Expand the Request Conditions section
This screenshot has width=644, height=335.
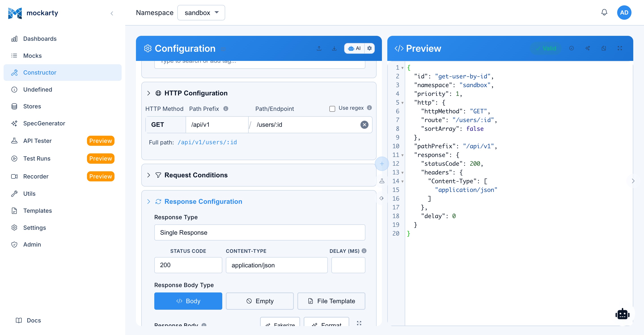[148, 175]
